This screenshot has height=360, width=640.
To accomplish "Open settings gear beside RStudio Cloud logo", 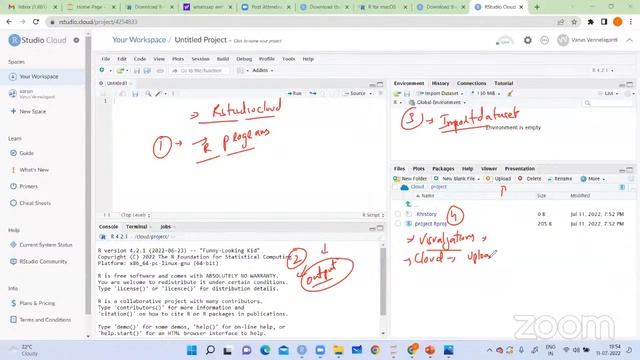I will click(76, 40).
